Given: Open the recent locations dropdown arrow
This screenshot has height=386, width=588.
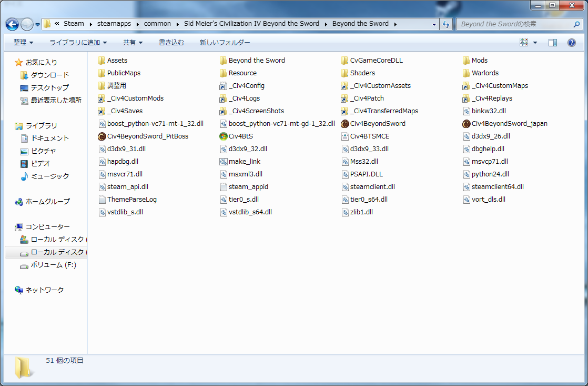Looking at the screenshot, I should [x=37, y=25].
